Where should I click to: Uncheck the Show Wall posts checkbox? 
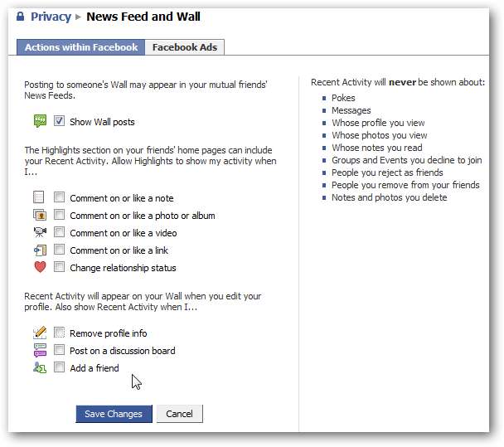(60, 121)
